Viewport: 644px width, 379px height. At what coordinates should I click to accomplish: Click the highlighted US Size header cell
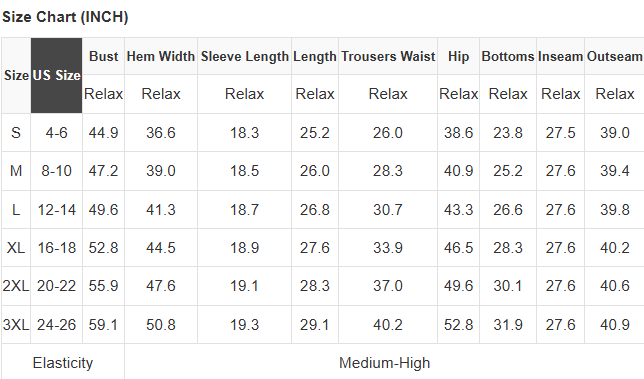click(56, 76)
